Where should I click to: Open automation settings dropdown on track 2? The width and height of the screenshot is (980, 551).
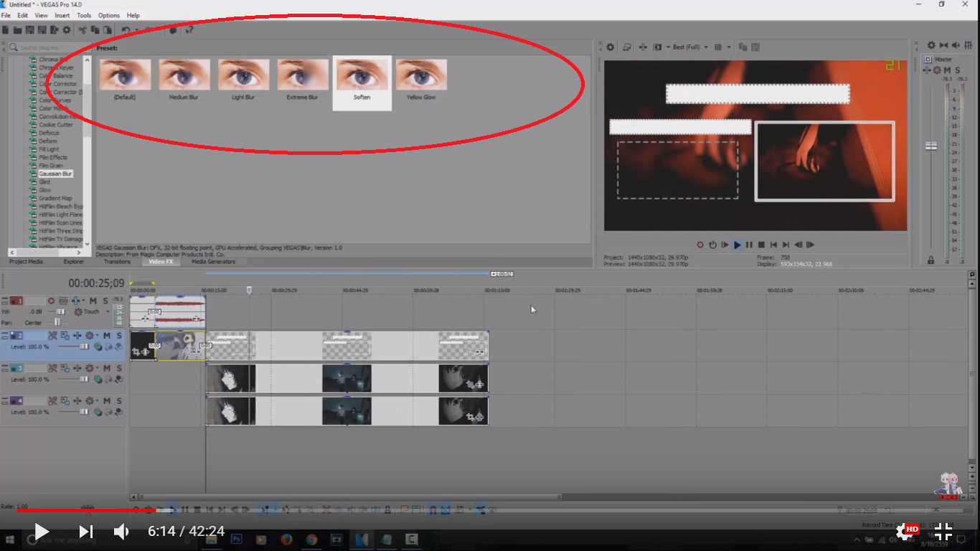[97, 335]
